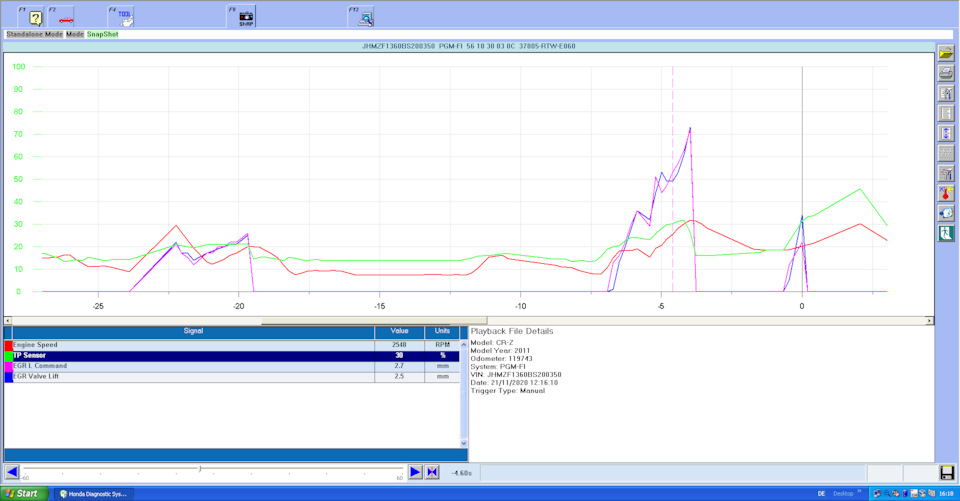Screen dimensions: 960x501
Task: Click the greyed grid display icon
Action: click(x=946, y=153)
